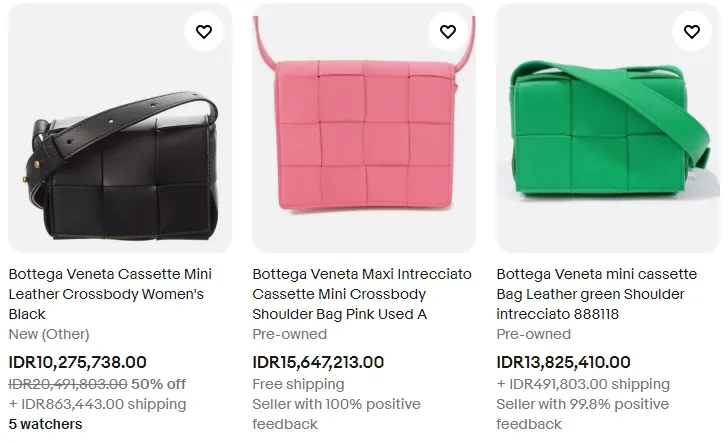Click the crossed-out IDR20,491,803.00 original price

pos(68,384)
